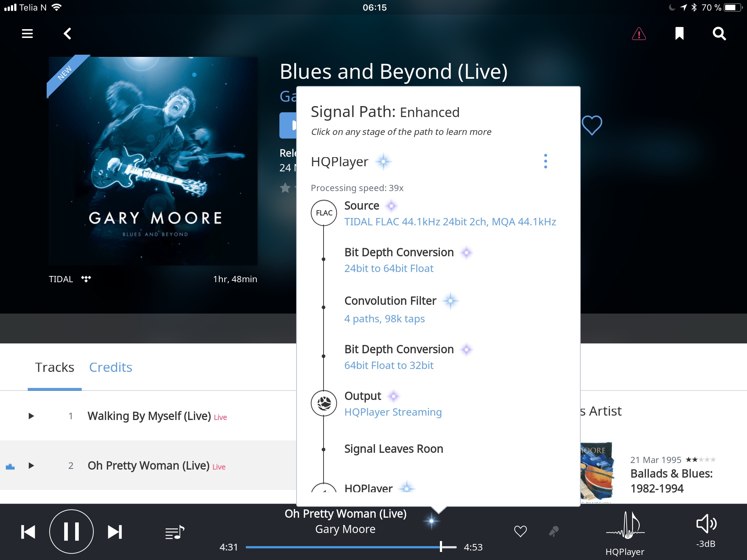Switch to the Tracks tab

[55, 367]
